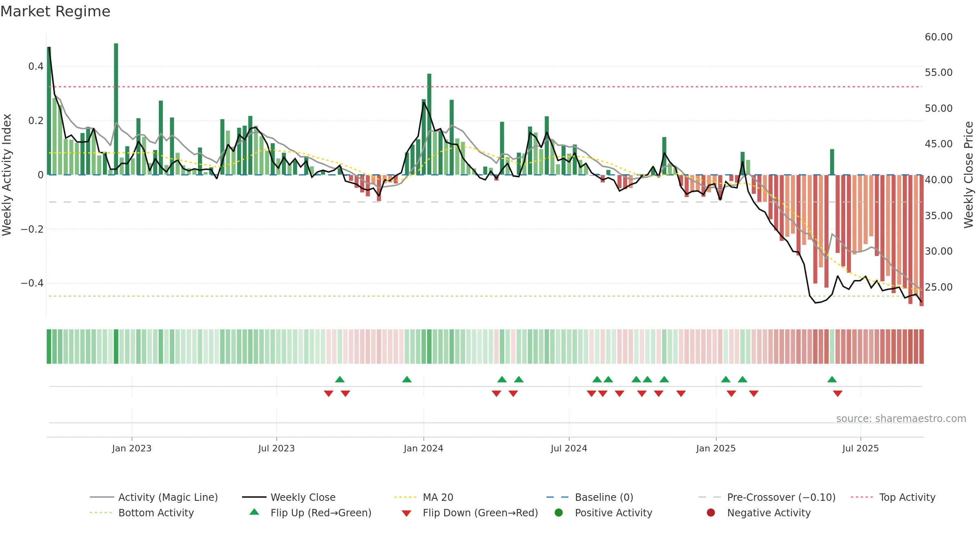
Task: Click the darkest red heat strip cell at right end
Action: click(922, 347)
